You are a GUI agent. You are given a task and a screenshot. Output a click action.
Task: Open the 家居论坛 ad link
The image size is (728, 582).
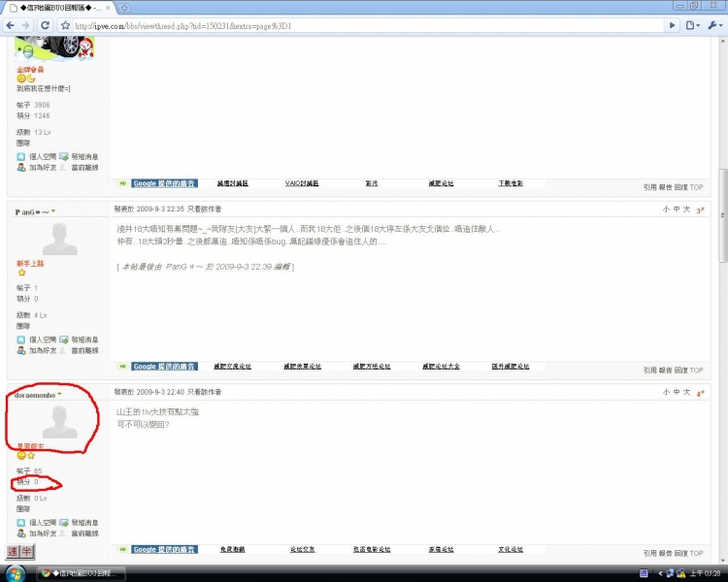(441, 550)
